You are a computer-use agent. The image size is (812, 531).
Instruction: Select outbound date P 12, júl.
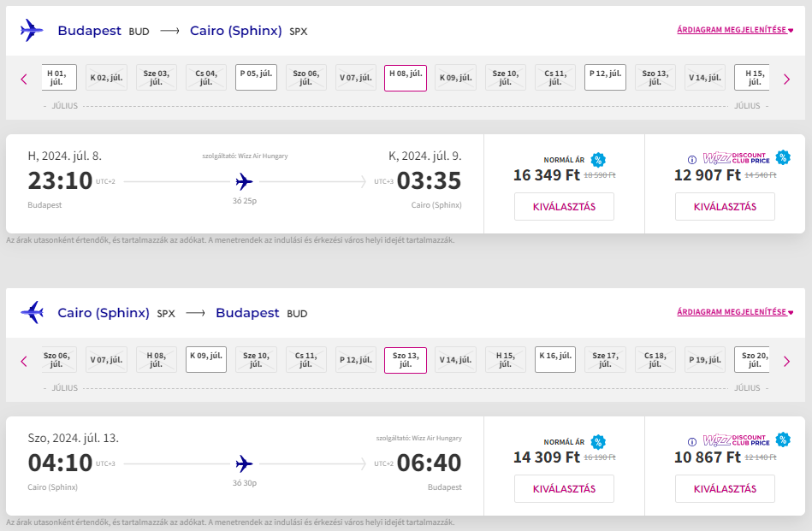pos(606,78)
